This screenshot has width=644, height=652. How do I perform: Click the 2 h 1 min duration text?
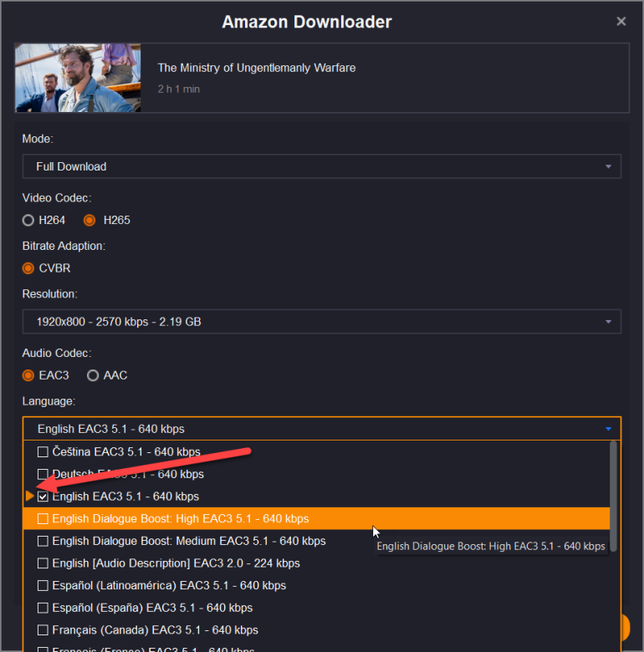pyautogui.click(x=179, y=89)
